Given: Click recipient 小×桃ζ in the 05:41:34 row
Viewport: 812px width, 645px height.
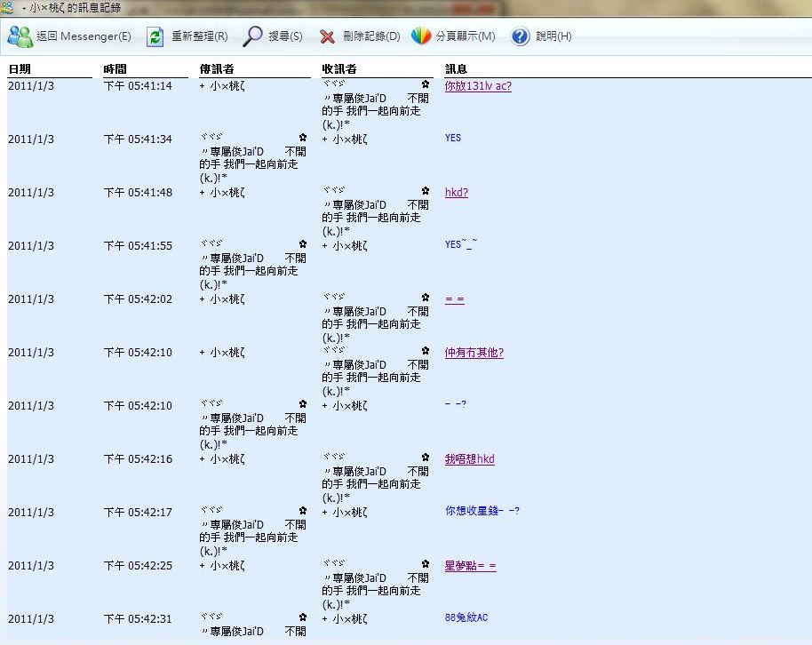Looking at the screenshot, I should pos(345,139).
